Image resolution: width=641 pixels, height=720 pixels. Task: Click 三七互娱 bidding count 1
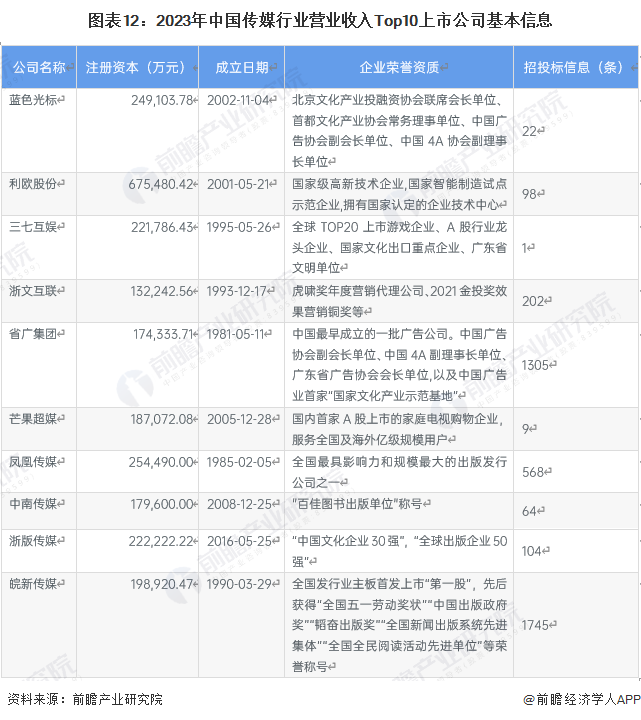[524, 248]
